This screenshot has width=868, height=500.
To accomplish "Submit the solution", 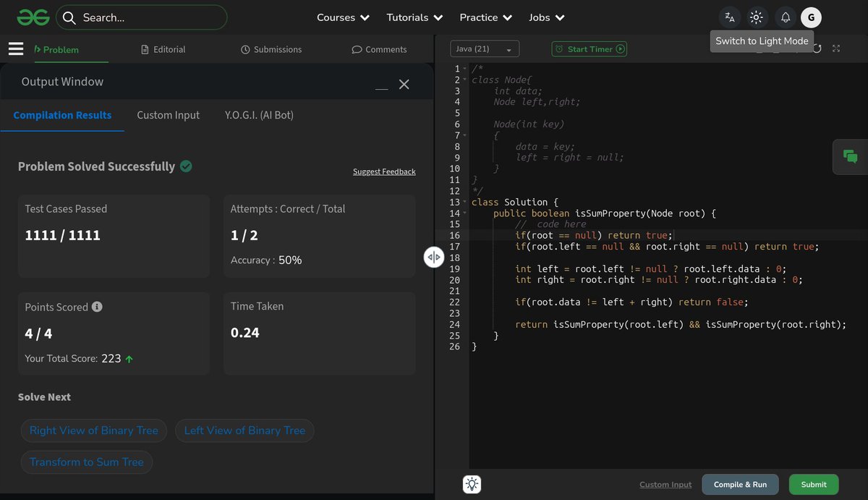I will pyautogui.click(x=814, y=485).
